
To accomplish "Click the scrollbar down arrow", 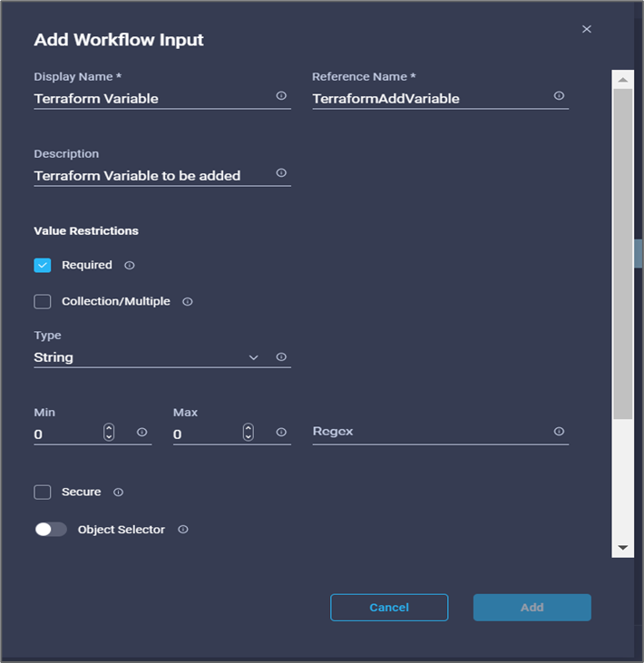I will 623,548.
